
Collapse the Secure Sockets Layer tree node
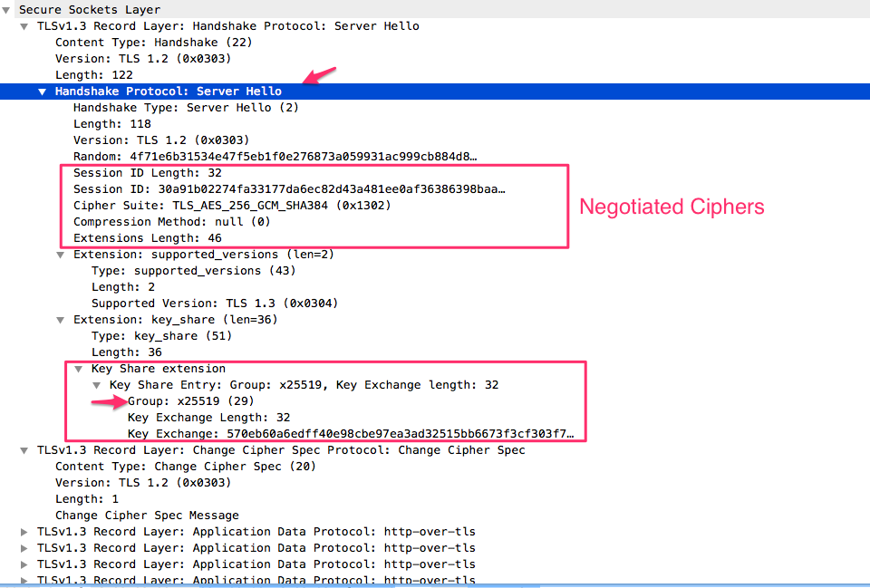(x=6, y=10)
